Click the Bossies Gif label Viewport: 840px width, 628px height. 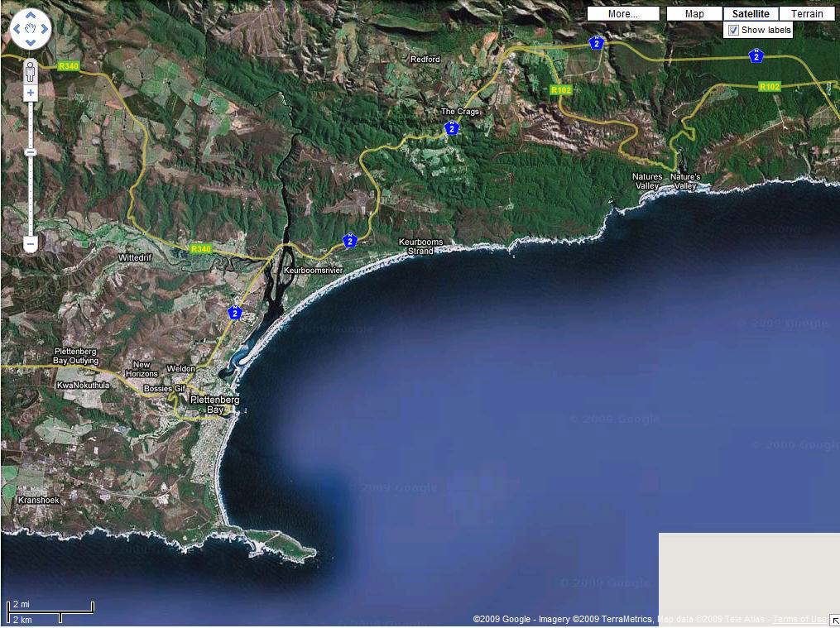click(x=164, y=389)
